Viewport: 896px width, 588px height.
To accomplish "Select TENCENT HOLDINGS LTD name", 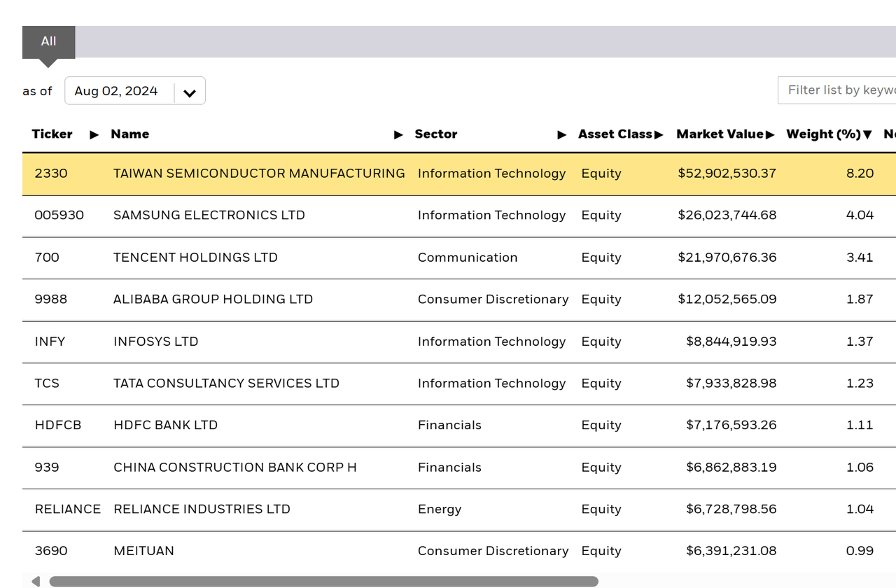I will (x=195, y=257).
